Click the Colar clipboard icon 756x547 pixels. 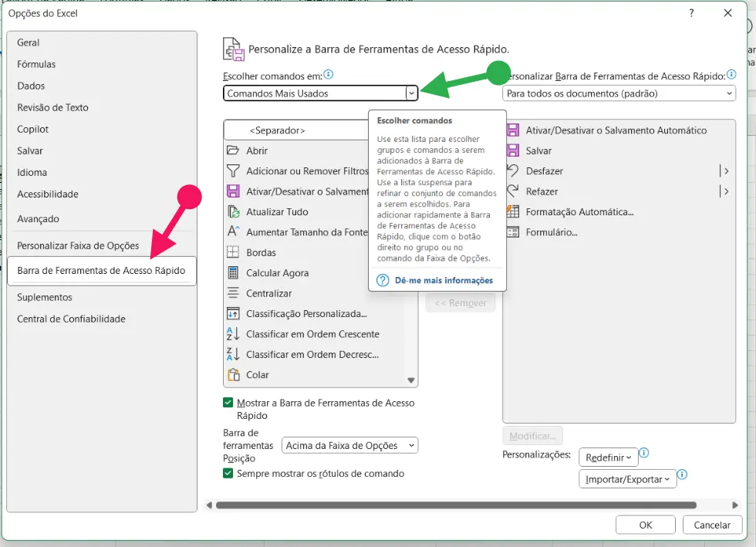tap(233, 375)
